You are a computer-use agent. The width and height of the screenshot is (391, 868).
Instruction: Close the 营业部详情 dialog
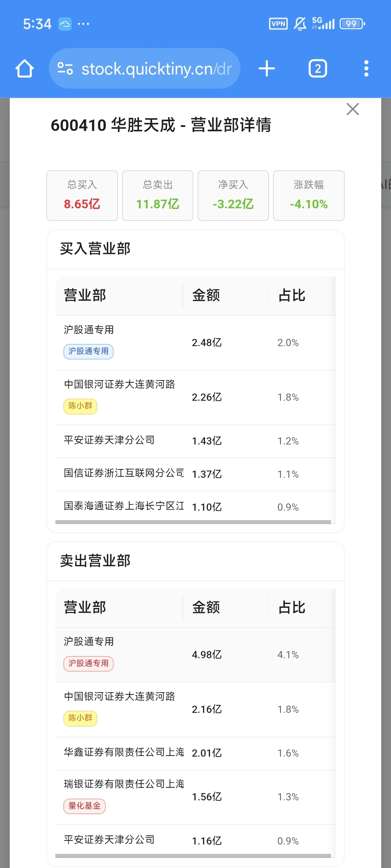pyautogui.click(x=353, y=109)
